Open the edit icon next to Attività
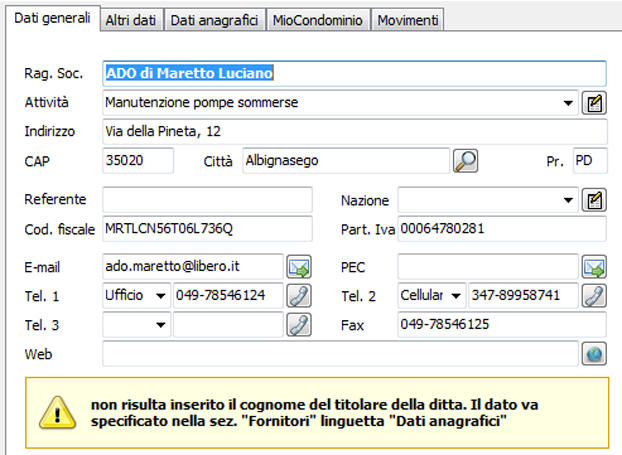This screenshot has height=455, width=622. pos(594,103)
